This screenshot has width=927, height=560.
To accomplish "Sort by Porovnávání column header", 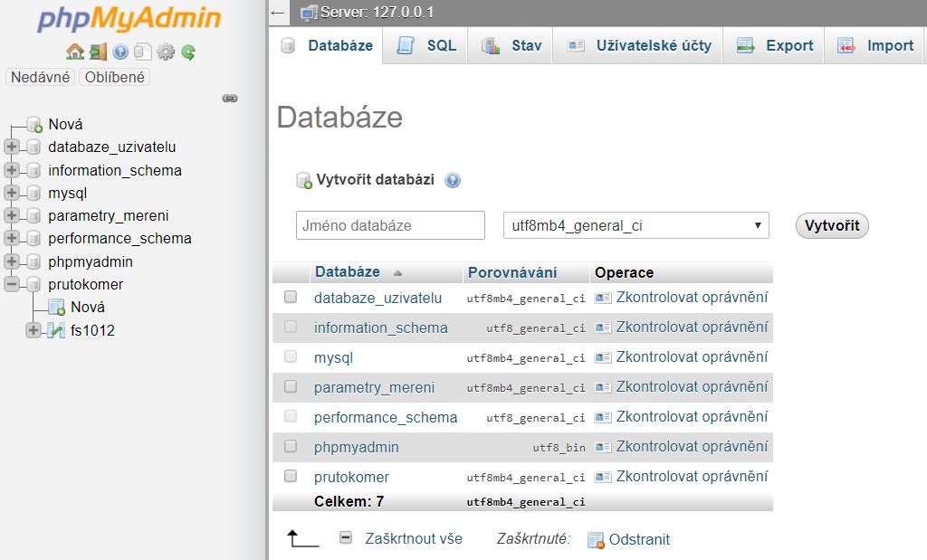I will (512, 273).
